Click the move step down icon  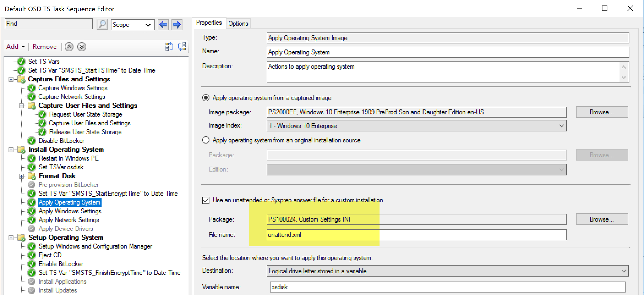82,47
